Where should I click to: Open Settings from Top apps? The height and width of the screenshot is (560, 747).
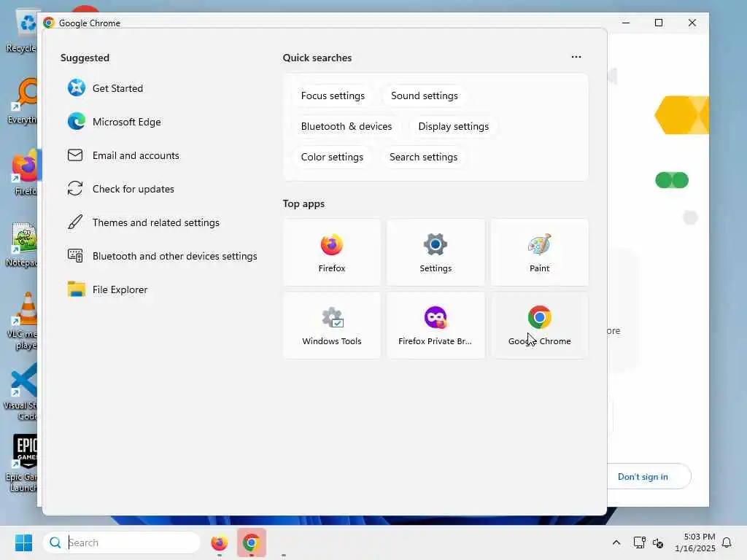pos(436,252)
